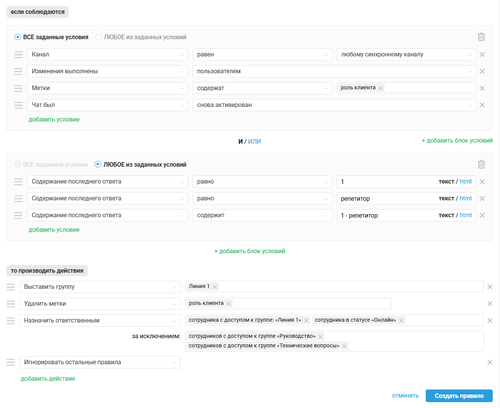
Task: Remove the Чат был condition row
Action: [482, 105]
